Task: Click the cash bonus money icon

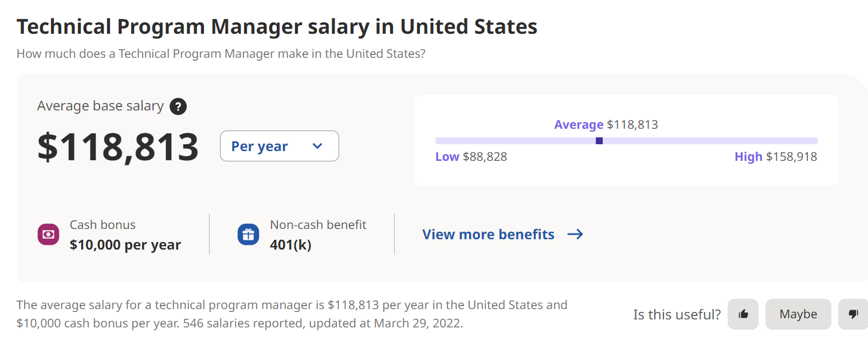Action: [49, 234]
